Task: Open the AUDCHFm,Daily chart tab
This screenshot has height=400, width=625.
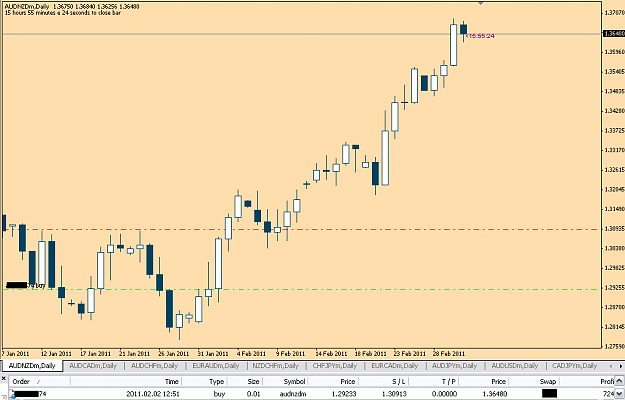Action: coord(154,365)
